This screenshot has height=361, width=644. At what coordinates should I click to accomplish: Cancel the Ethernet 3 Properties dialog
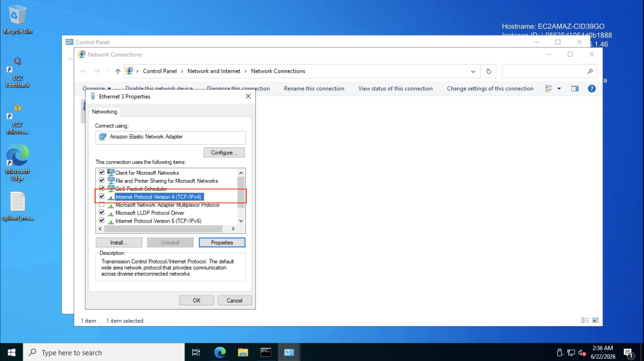click(x=234, y=301)
